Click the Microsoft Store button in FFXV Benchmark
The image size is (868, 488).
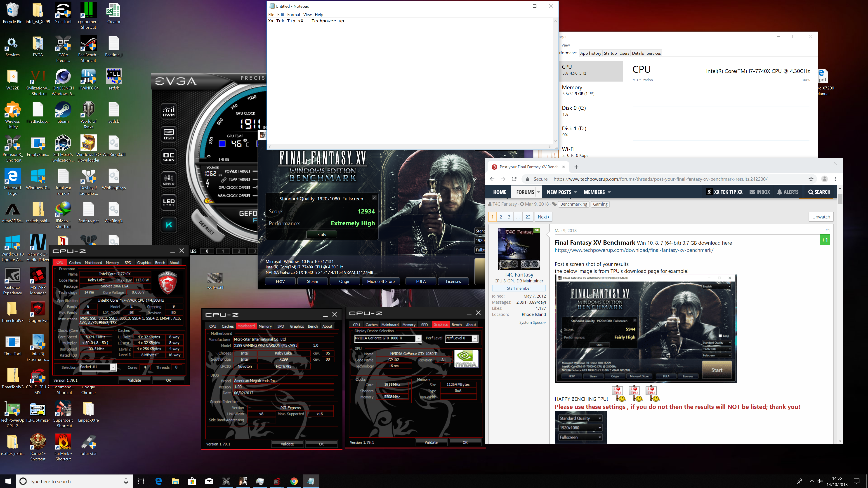click(381, 281)
